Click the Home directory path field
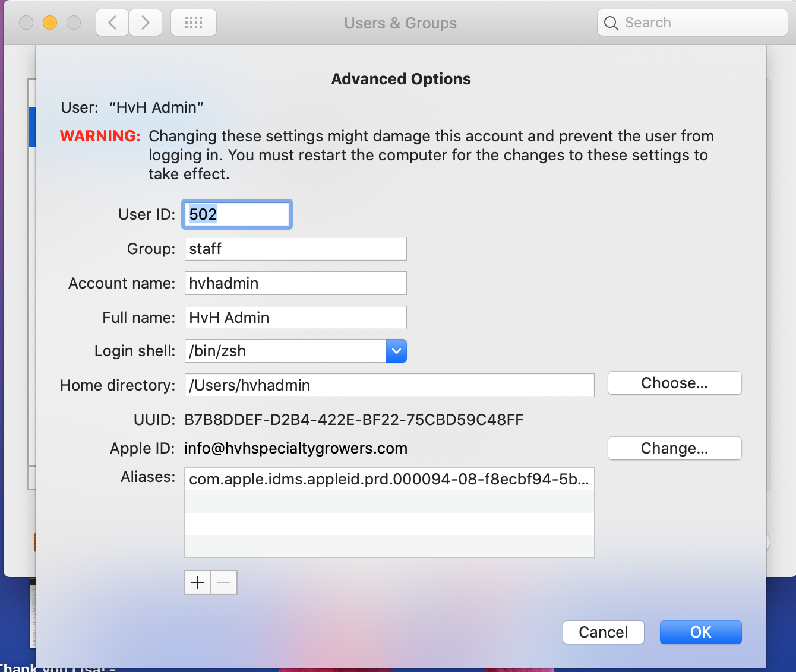Viewport: 796px width, 672px height. [x=389, y=385]
